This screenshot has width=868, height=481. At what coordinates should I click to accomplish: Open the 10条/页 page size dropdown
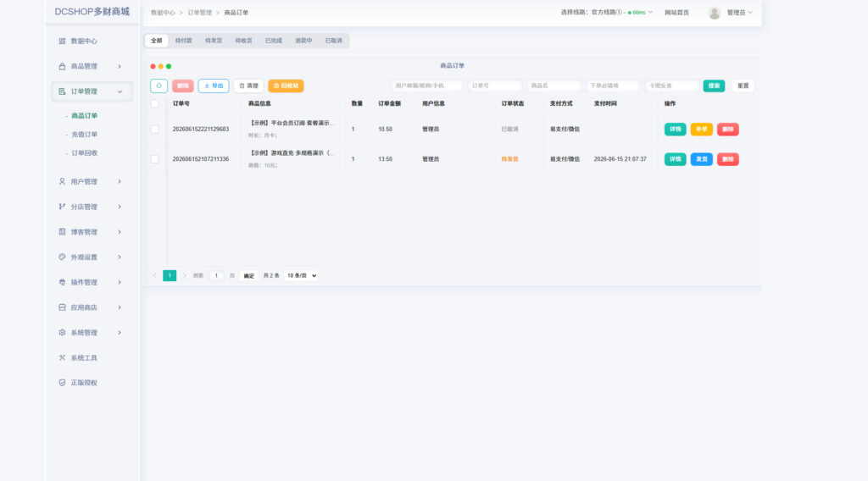coord(301,275)
